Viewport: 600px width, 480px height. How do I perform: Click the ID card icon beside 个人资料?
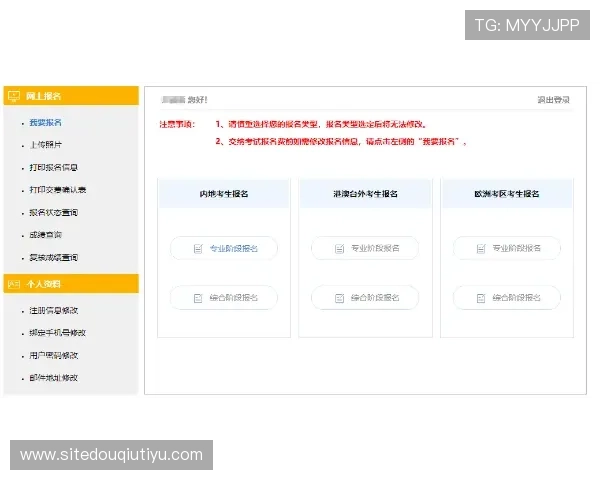point(14,284)
